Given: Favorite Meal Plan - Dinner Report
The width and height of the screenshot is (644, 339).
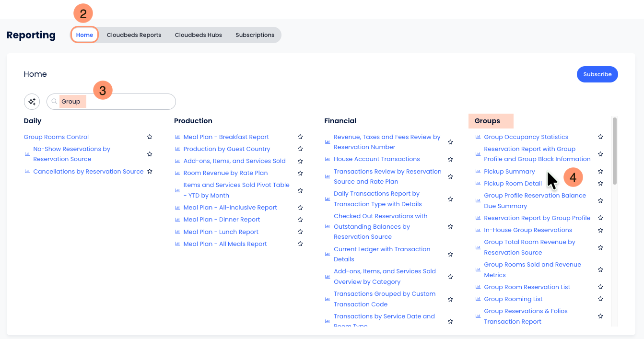Looking at the screenshot, I should click(300, 220).
